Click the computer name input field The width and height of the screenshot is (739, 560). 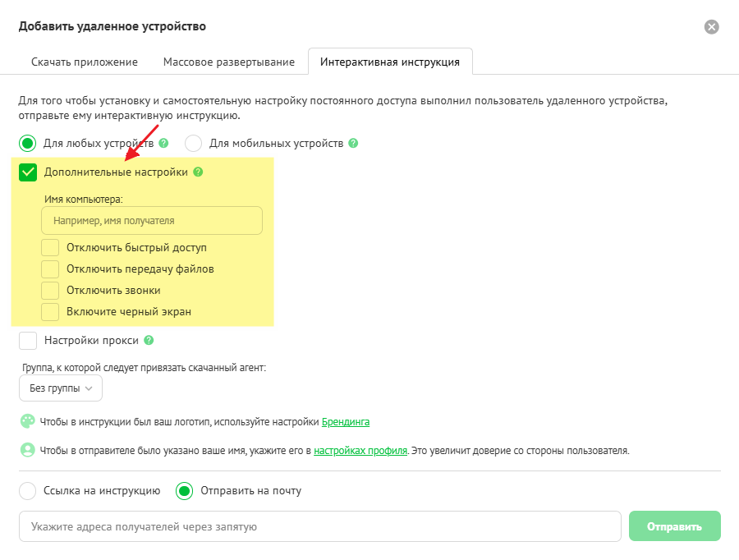(x=152, y=221)
